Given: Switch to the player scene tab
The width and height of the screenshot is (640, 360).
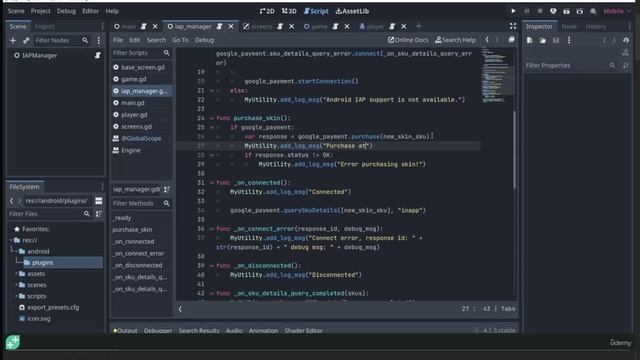Looking at the screenshot, I should click(x=375, y=27).
